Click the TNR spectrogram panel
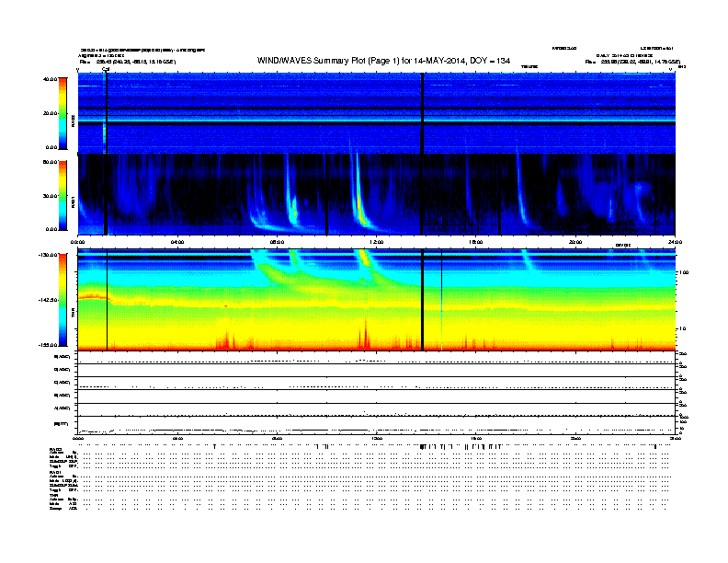 click(x=376, y=300)
